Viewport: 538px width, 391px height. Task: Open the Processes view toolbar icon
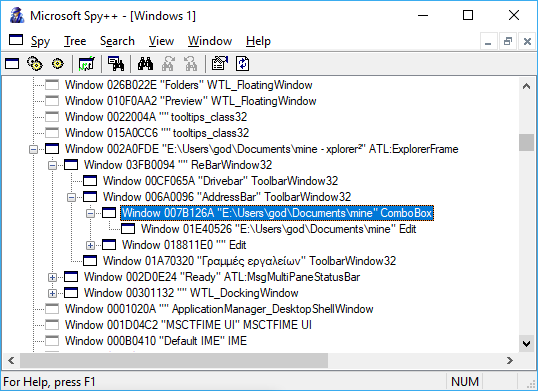click(x=35, y=64)
